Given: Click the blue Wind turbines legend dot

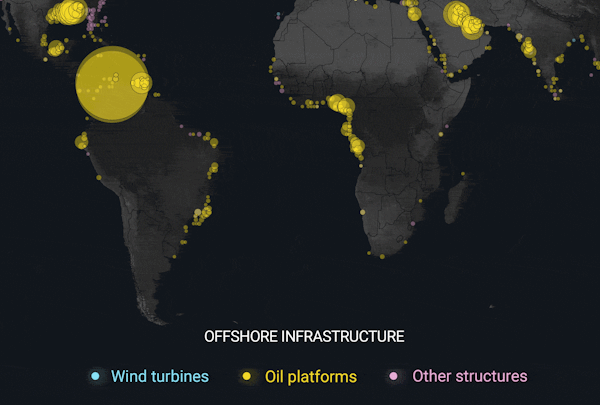Looking at the screenshot, I should pyautogui.click(x=95, y=376).
